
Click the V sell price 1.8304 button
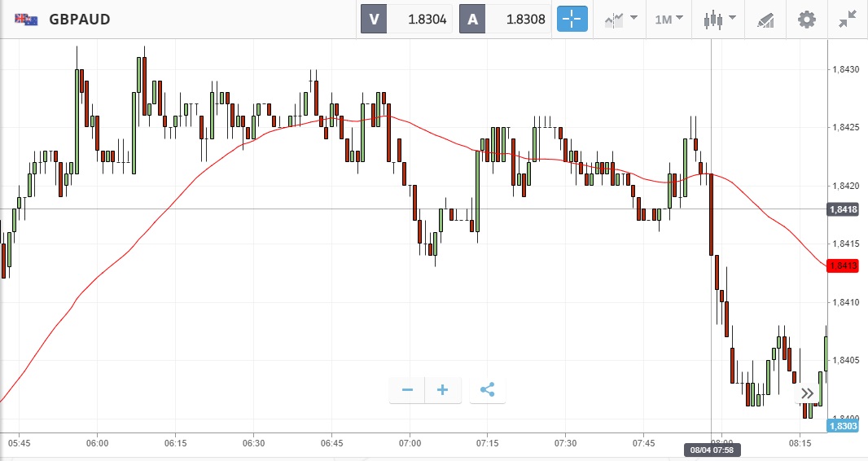pos(407,19)
